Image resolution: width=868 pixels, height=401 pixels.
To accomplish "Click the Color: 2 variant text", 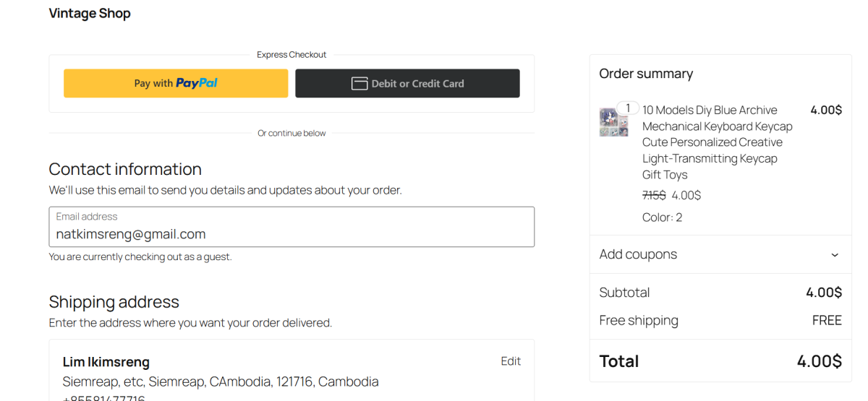I will pos(662,217).
